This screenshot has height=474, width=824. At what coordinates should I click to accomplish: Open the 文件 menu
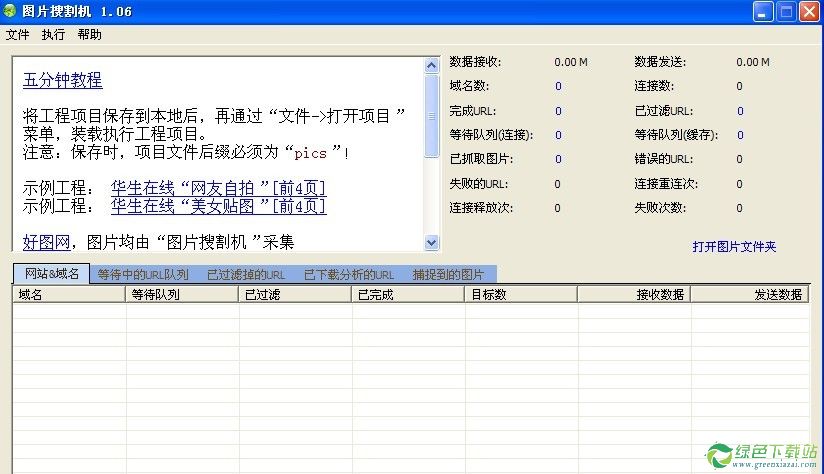[x=17, y=35]
